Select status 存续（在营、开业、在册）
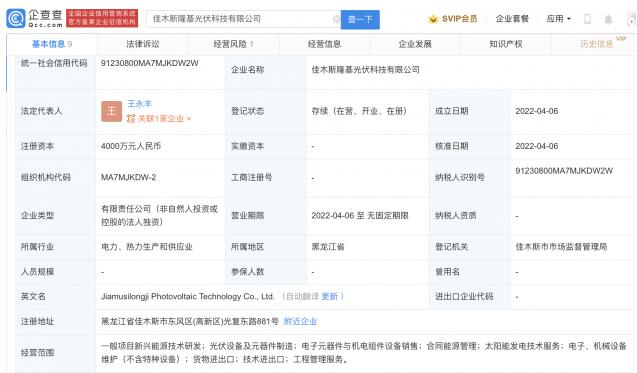The image size is (637, 373). coord(359,111)
